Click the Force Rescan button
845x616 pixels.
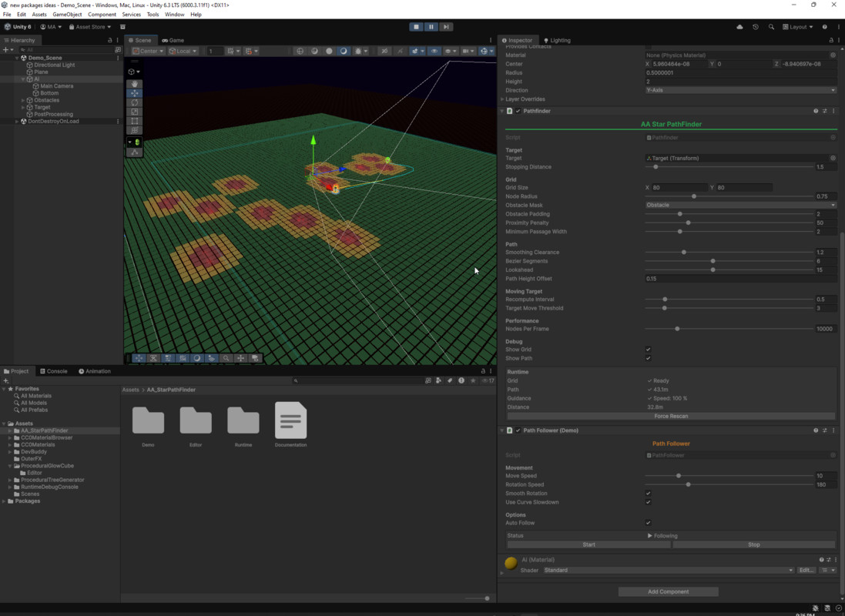(x=671, y=416)
